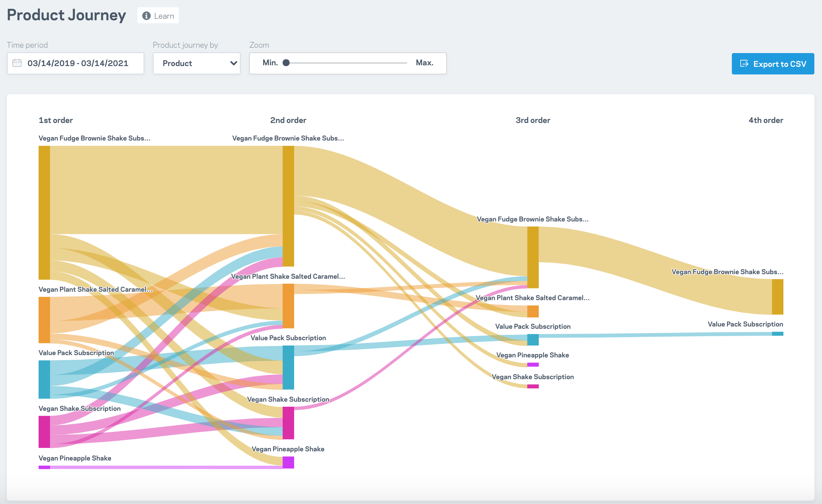Select 2nd order Vegan Shake Subscription node
This screenshot has height=504, width=822.
(288, 423)
